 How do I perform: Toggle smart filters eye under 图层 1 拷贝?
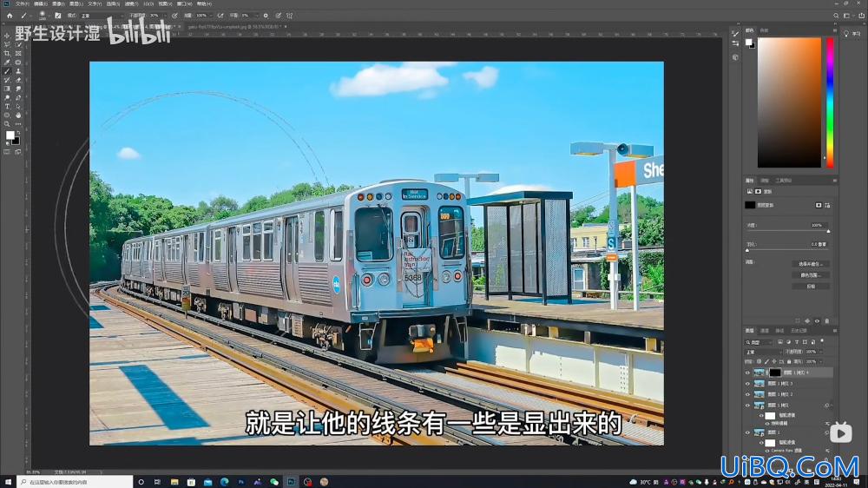pos(761,415)
